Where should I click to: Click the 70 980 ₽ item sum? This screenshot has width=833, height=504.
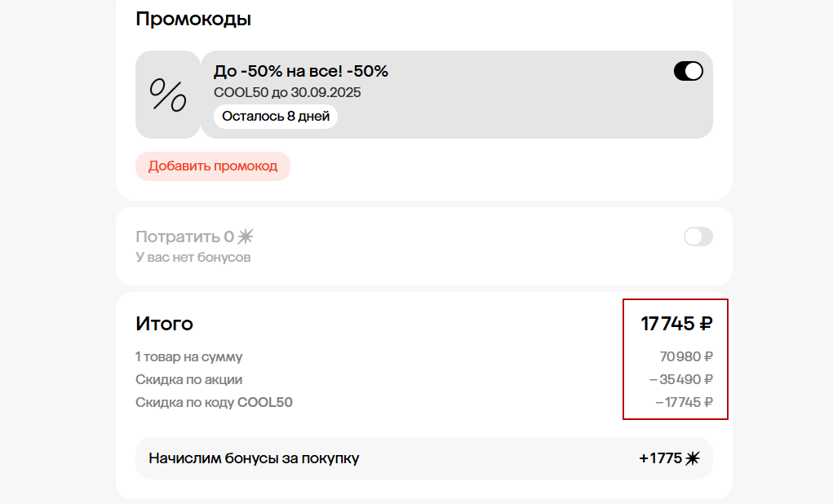[x=686, y=356]
